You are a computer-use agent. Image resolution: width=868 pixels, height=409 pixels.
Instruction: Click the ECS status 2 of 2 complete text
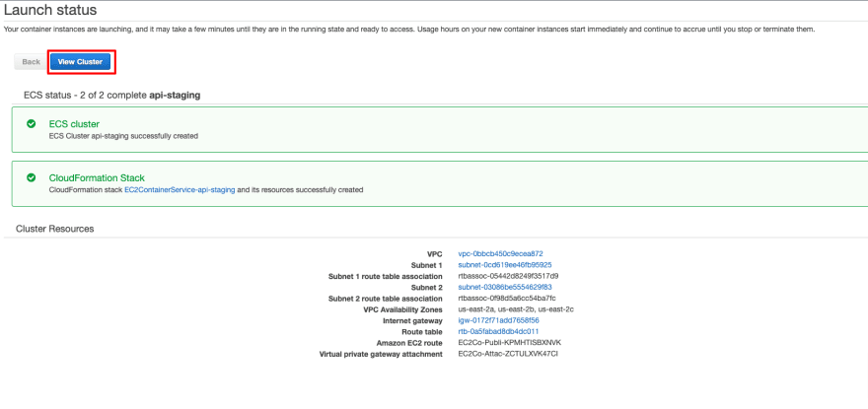pyautogui.click(x=111, y=96)
